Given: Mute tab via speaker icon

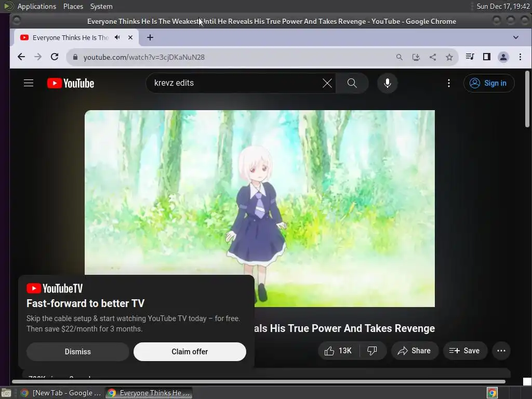Looking at the screenshot, I should (117, 37).
